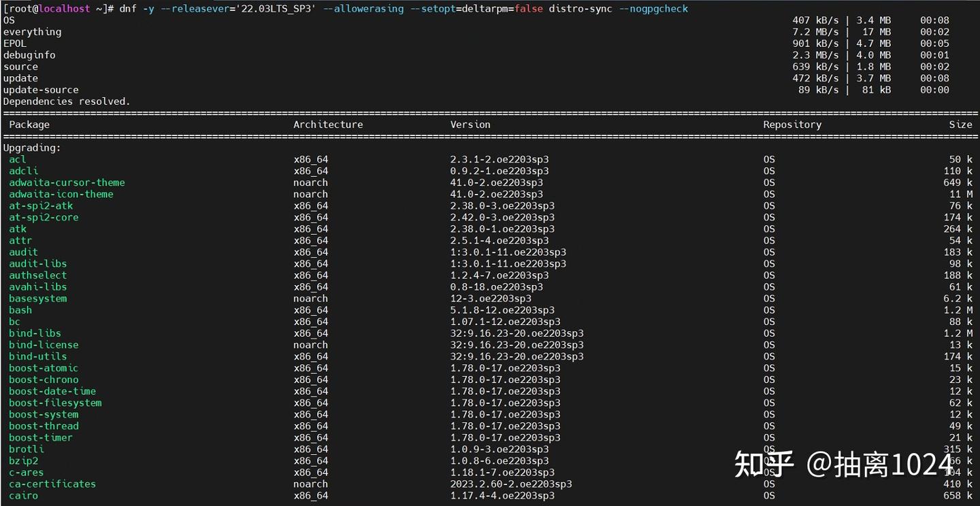Click the releasever value '22.03LTS_SP3'

pos(277,9)
